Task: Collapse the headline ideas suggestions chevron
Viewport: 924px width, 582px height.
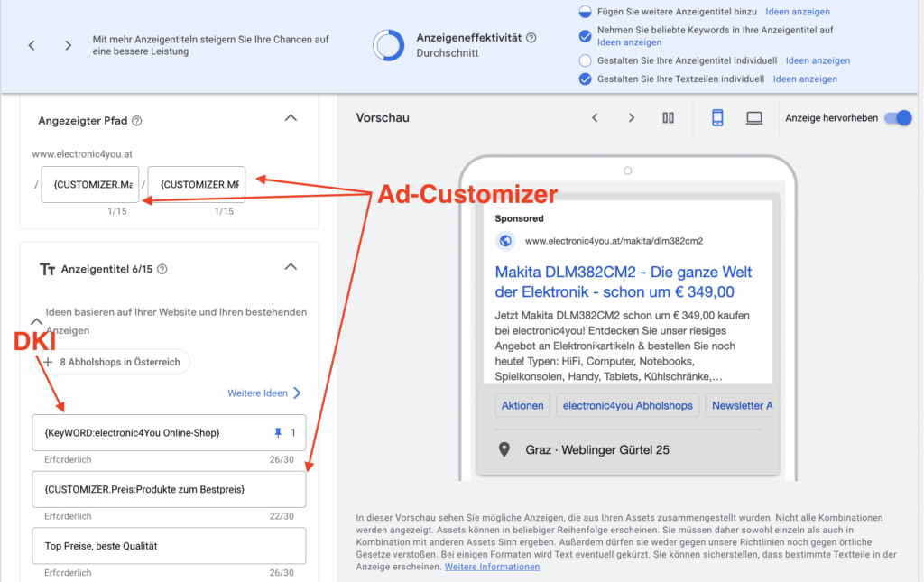Action: (x=36, y=320)
